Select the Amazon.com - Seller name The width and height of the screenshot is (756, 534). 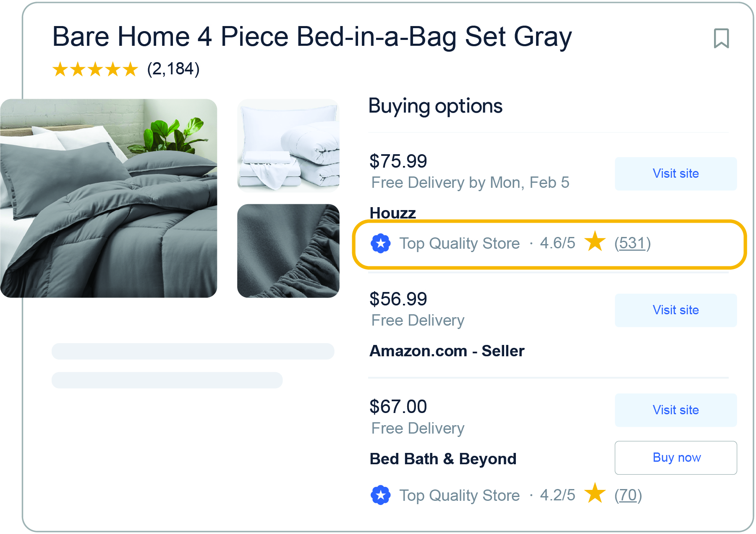(x=447, y=350)
